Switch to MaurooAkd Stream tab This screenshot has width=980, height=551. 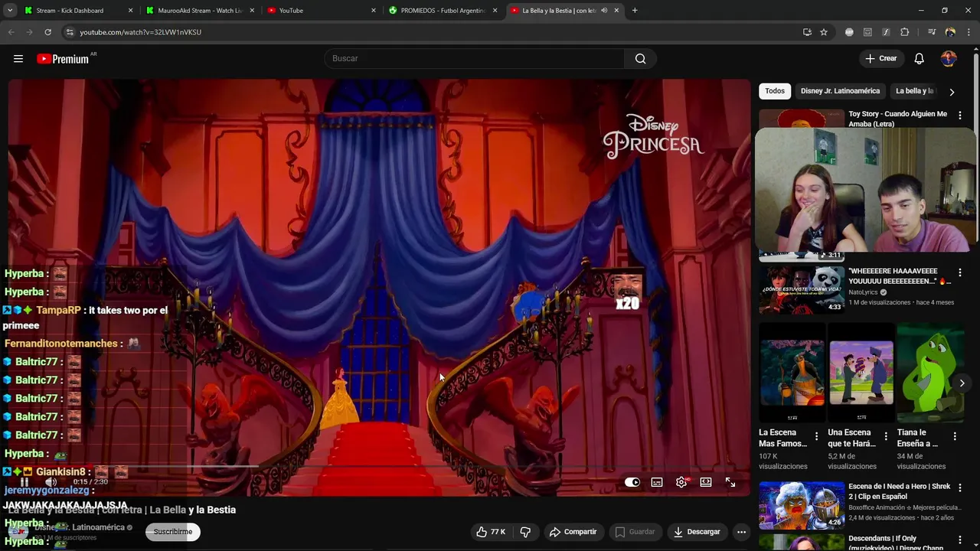(x=201, y=11)
